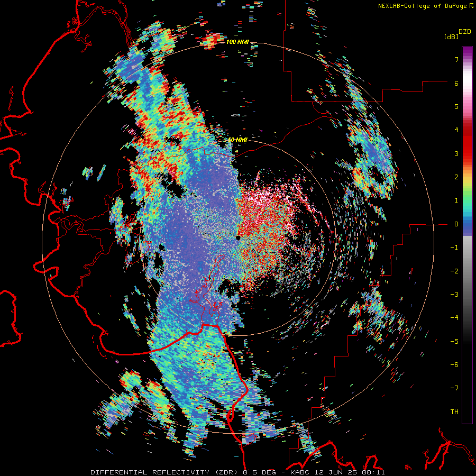Click the 0 value on the scale
The image size is (476, 476).
tap(456, 224)
